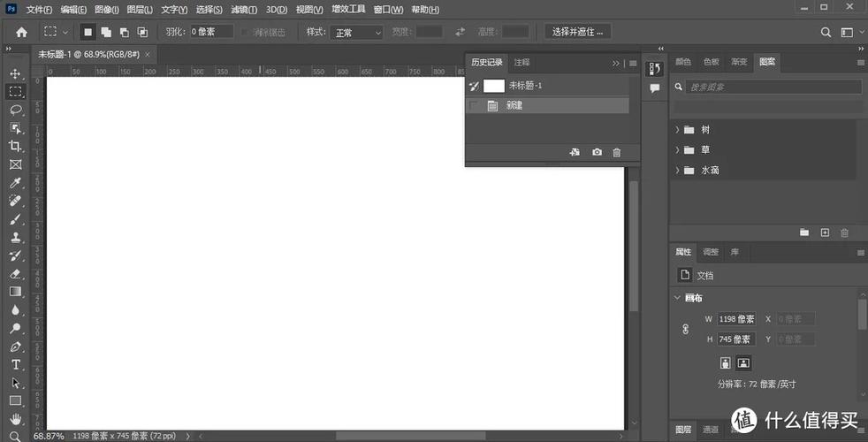
Task: Expand the 水滴 pattern folder
Action: tap(677, 170)
